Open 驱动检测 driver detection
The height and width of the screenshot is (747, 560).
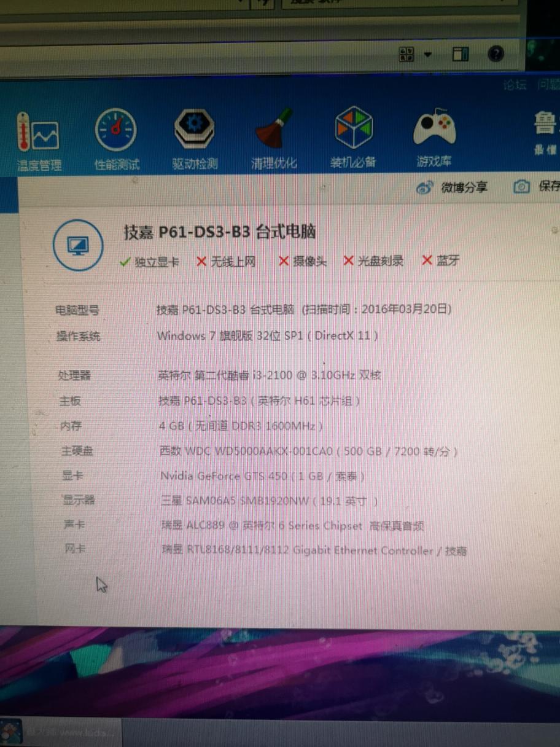coord(195,140)
